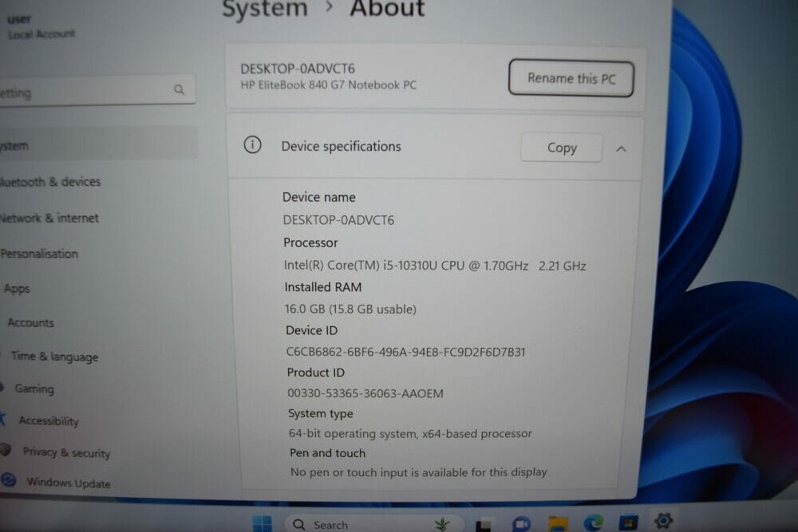Click the Device specifications info icon

(x=252, y=145)
